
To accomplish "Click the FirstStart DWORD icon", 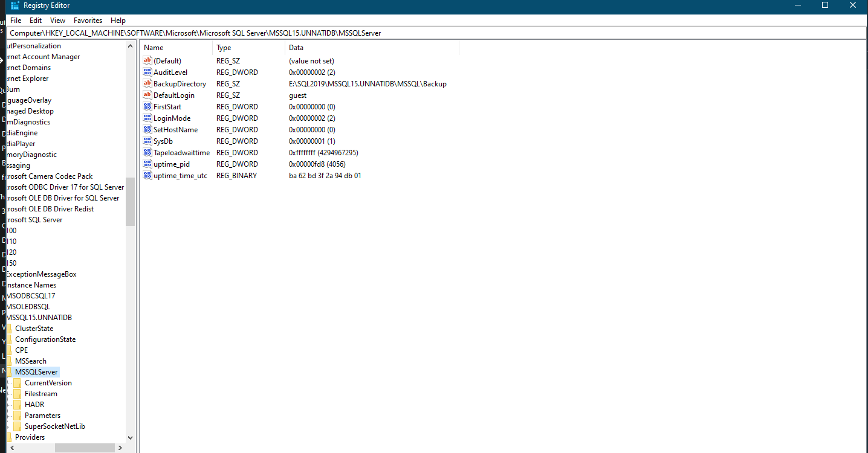I will pos(147,106).
